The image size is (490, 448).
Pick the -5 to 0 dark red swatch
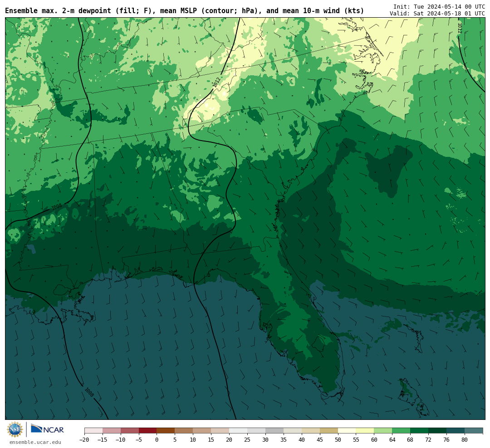pyautogui.click(x=148, y=431)
